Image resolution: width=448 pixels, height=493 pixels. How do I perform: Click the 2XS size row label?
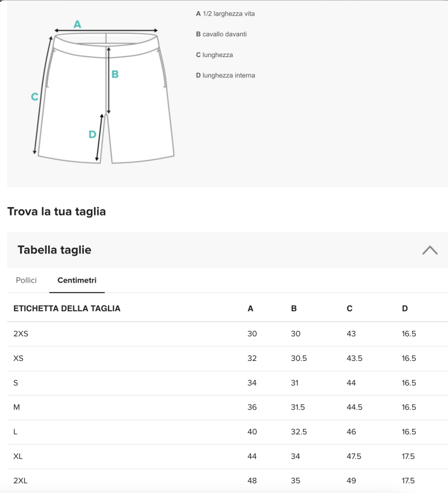(x=21, y=334)
